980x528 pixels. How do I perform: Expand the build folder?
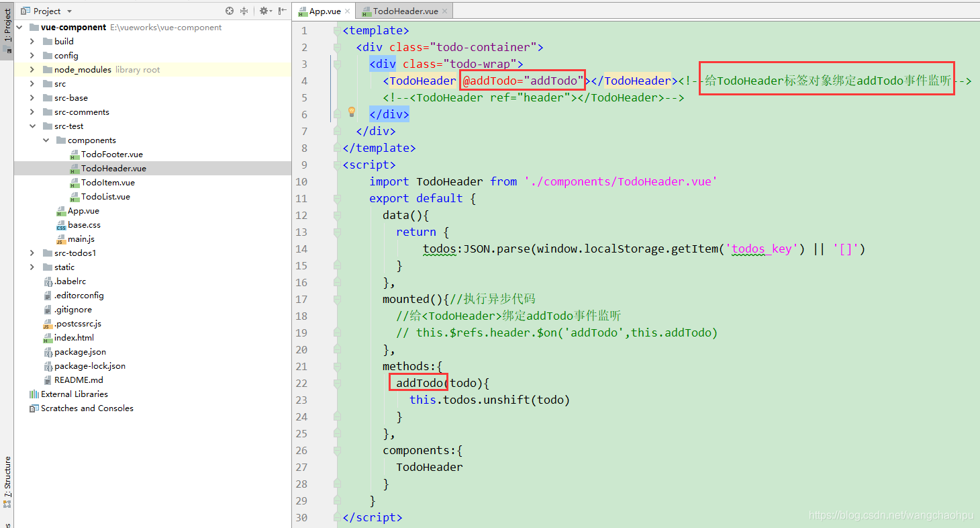(32, 42)
